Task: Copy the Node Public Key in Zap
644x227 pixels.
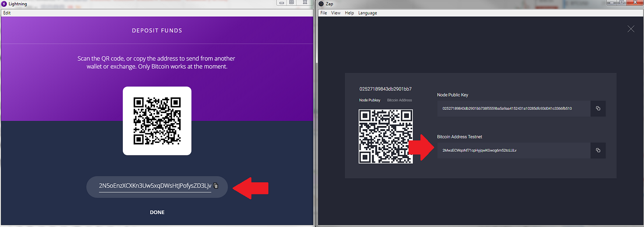Action: (x=598, y=109)
